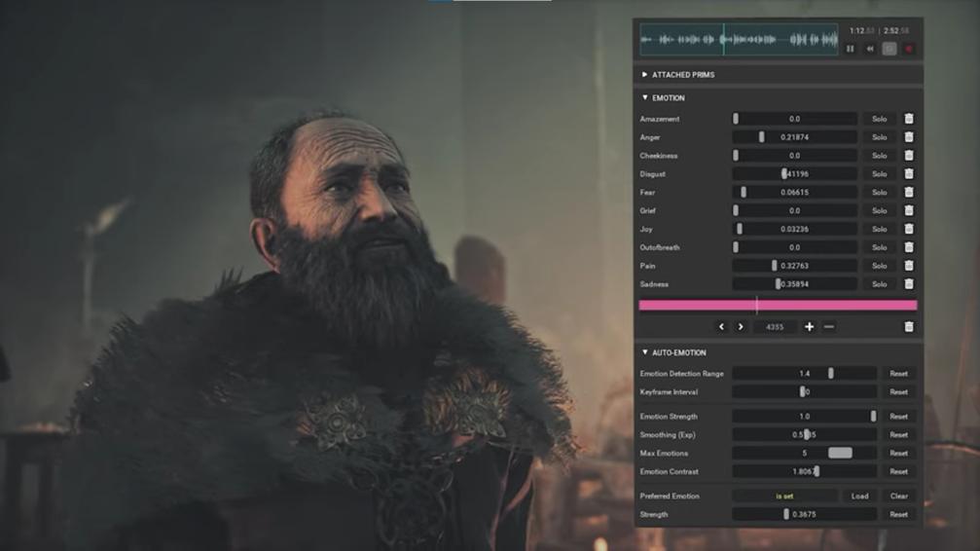
Task: Click the Max Emotions slider
Action: (805, 453)
